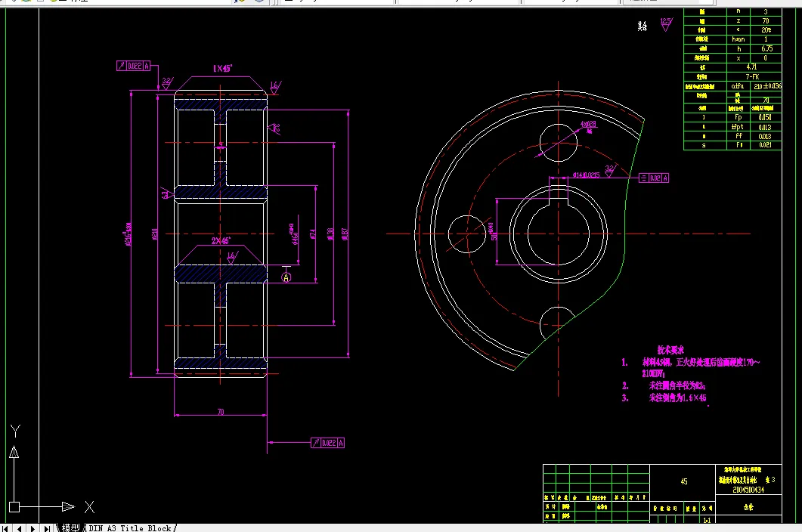Select the 技术要求 heading text
Screen dimensions: 802x532
coord(670,350)
